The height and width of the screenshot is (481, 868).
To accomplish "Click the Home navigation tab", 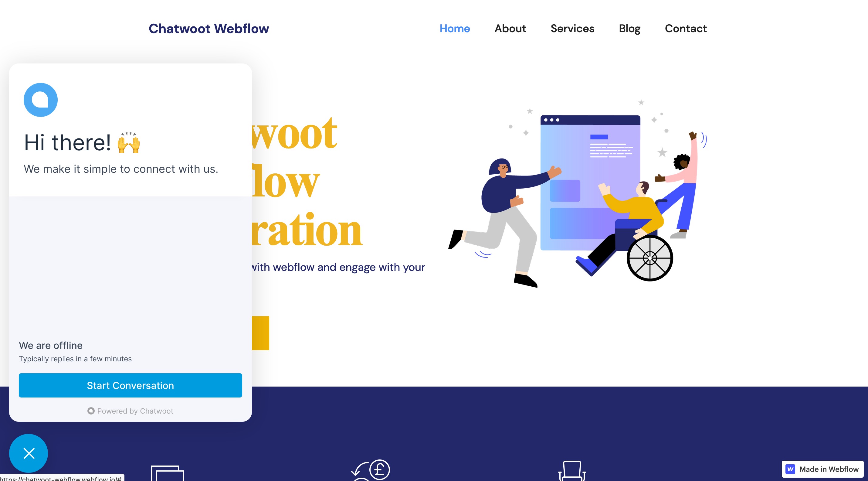I will pos(456,29).
